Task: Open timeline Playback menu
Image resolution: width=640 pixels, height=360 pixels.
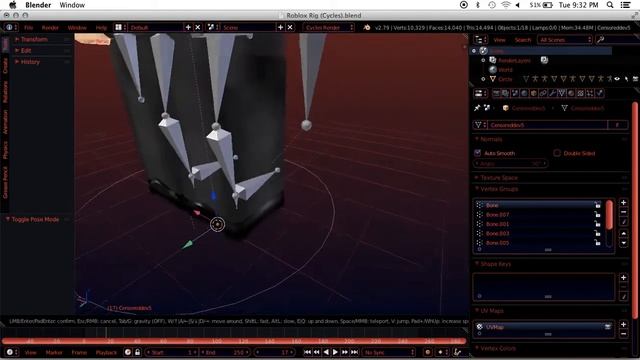Action: coord(106,352)
